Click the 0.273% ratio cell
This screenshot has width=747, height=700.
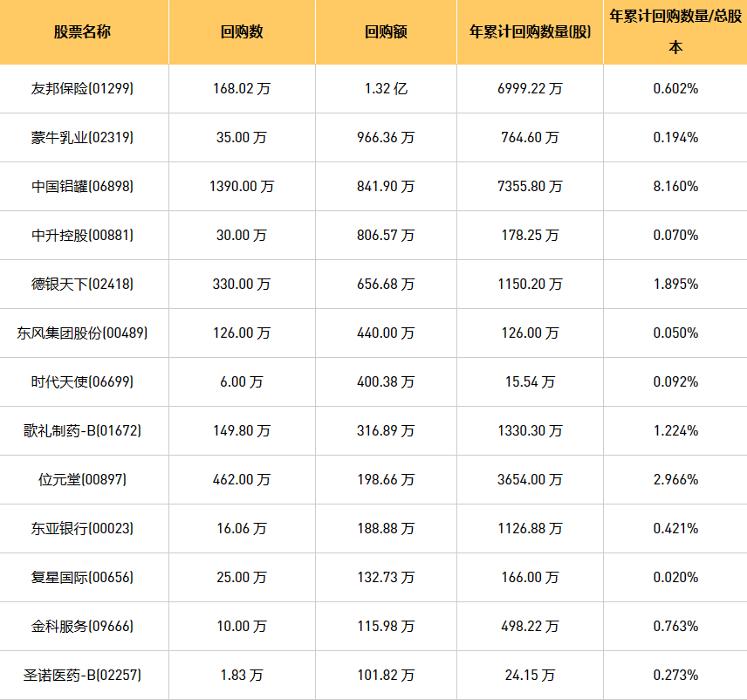[675, 676]
